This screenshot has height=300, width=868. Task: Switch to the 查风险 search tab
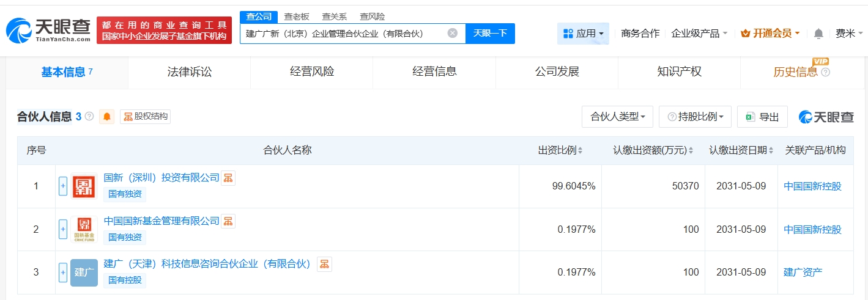point(372,16)
